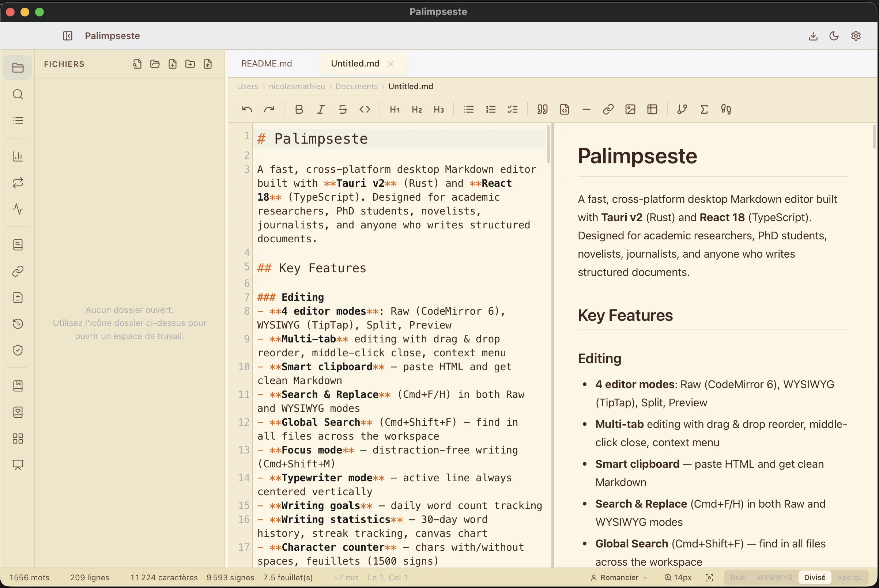
Task: Insert a Heading 3
Action: click(x=438, y=110)
